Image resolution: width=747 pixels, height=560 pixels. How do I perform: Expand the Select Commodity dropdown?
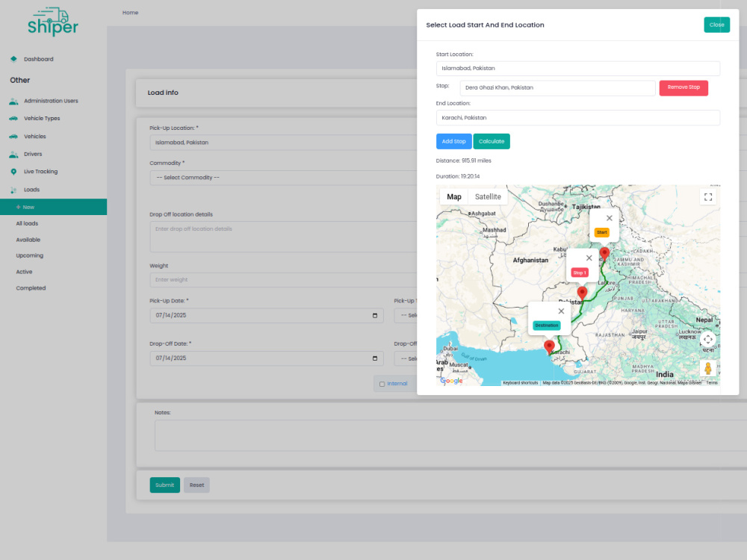(x=283, y=178)
